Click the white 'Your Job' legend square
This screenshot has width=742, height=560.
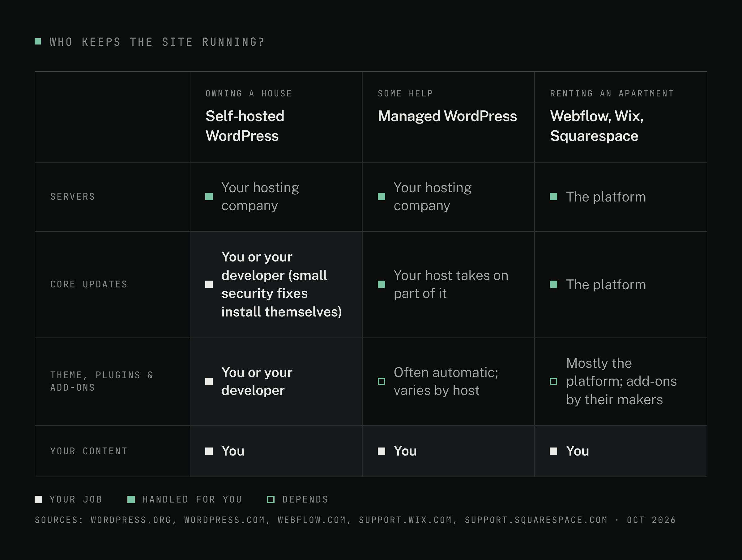pos(38,499)
